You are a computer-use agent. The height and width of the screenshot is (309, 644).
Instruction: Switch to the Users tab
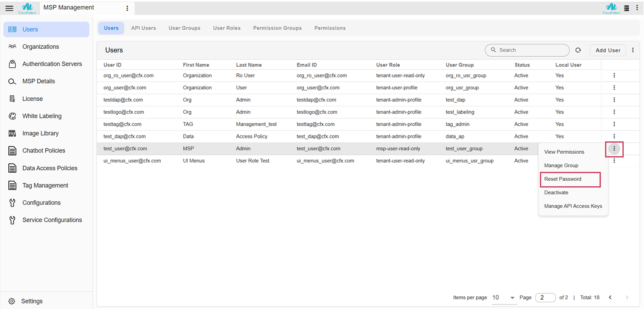[x=111, y=28]
